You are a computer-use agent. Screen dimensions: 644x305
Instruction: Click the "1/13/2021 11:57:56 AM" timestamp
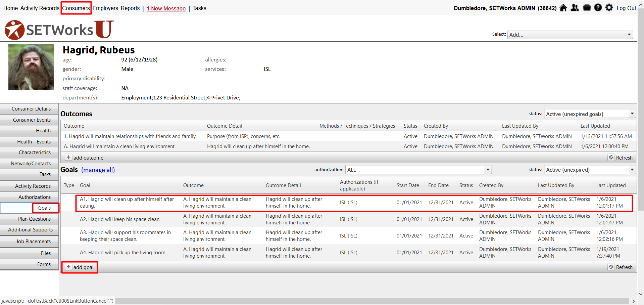(606, 136)
